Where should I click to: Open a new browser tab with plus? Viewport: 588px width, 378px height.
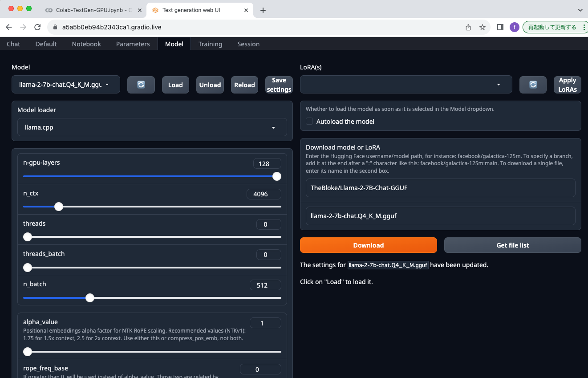[263, 10]
